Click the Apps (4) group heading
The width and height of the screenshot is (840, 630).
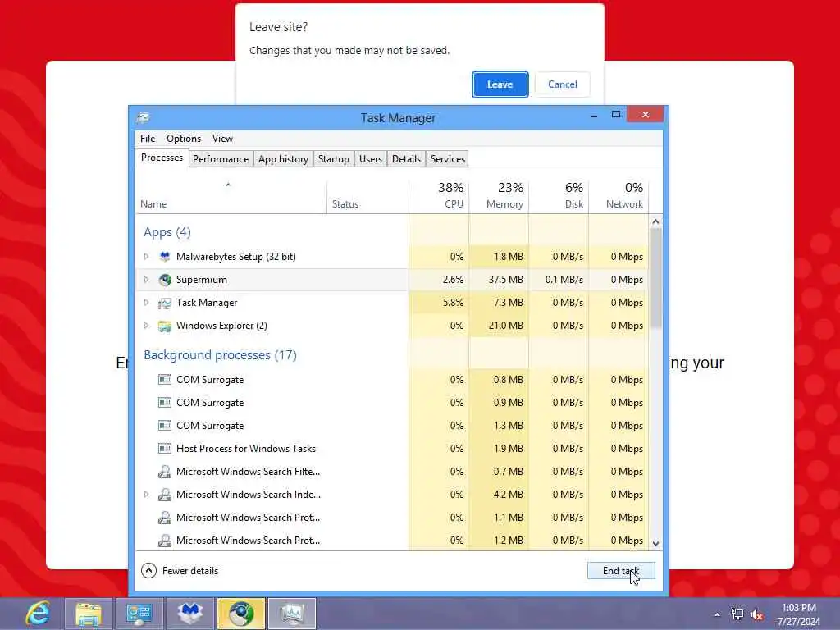[x=167, y=232]
